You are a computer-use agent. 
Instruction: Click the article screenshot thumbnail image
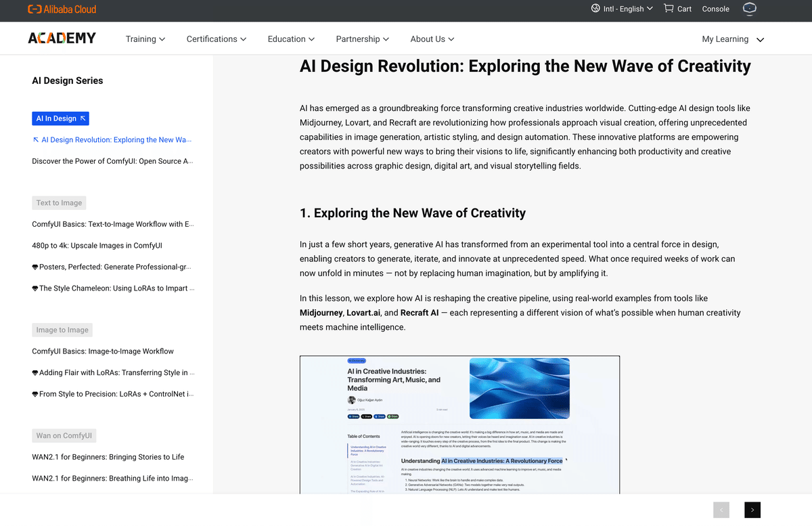click(x=459, y=424)
